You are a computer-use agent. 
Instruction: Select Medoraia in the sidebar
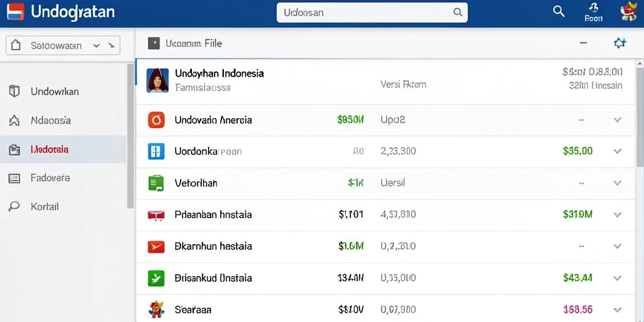(x=64, y=150)
